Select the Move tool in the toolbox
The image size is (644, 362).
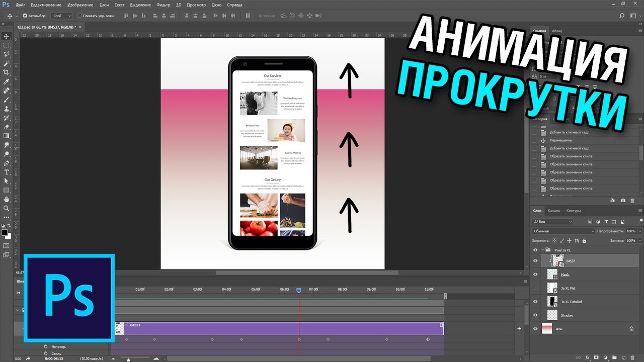coord(7,36)
